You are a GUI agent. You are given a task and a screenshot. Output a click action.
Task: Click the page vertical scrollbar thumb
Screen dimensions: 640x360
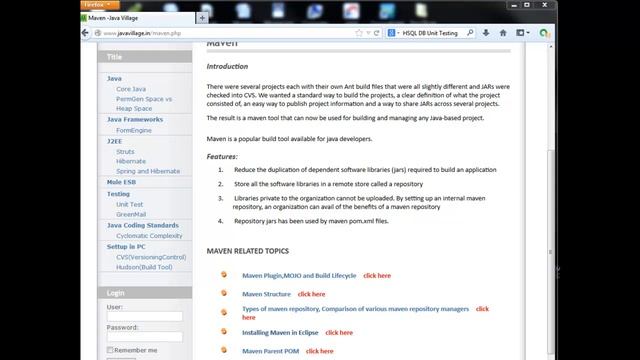(551, 251)
